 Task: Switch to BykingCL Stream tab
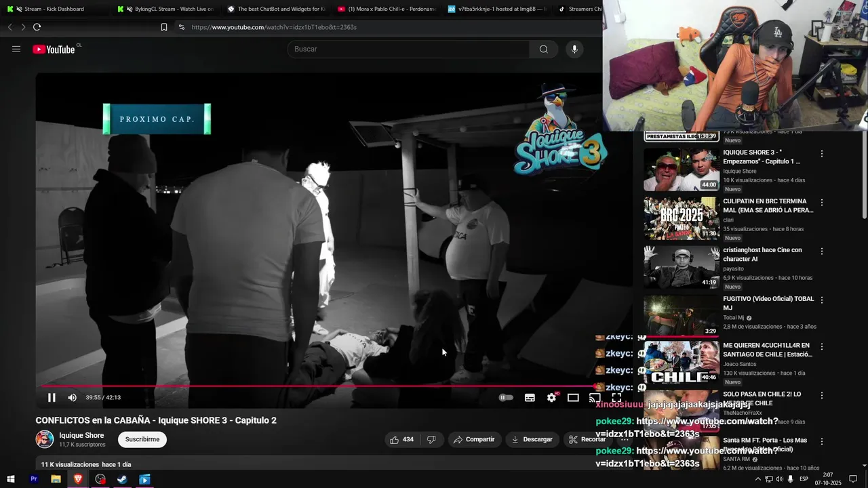pos(165,9)
